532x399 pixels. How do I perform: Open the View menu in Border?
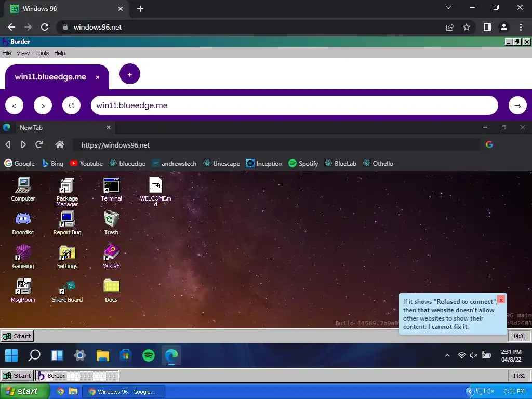click(x=23, y=53)
